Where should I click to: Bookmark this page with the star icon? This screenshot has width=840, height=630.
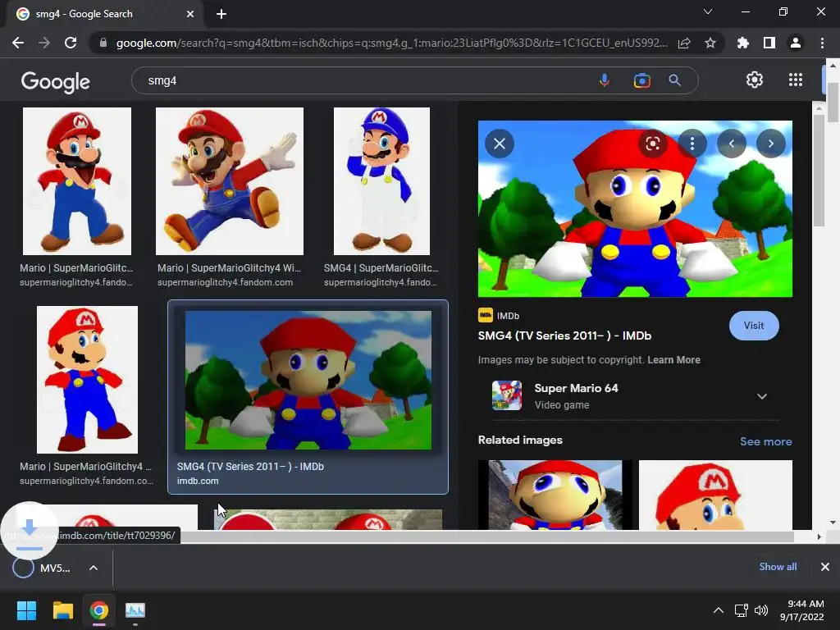710,43
